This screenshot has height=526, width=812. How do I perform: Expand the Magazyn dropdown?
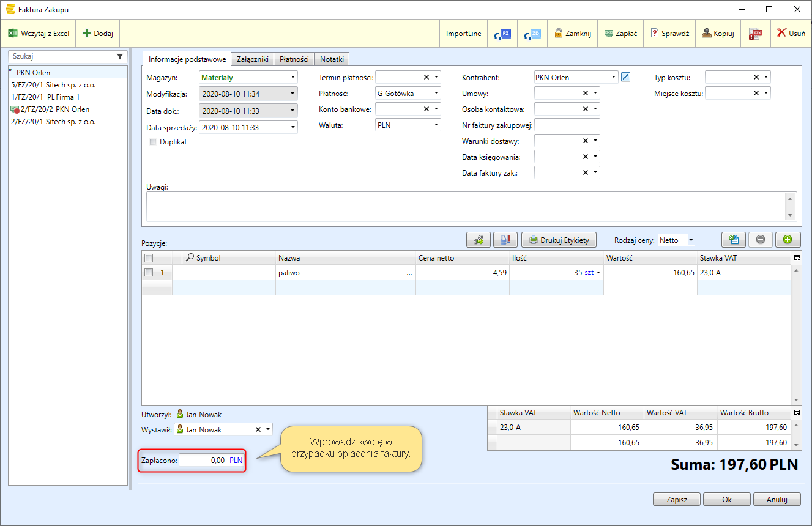pos(293,77)
